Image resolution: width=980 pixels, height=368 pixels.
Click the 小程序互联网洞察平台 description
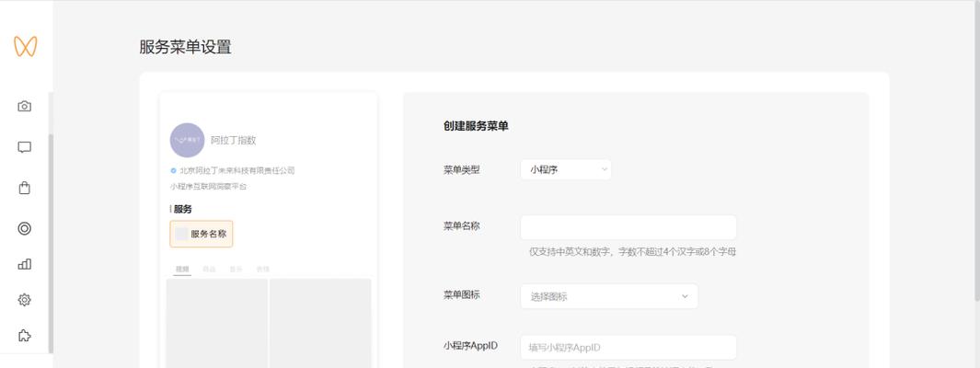(x=208, y=186)
